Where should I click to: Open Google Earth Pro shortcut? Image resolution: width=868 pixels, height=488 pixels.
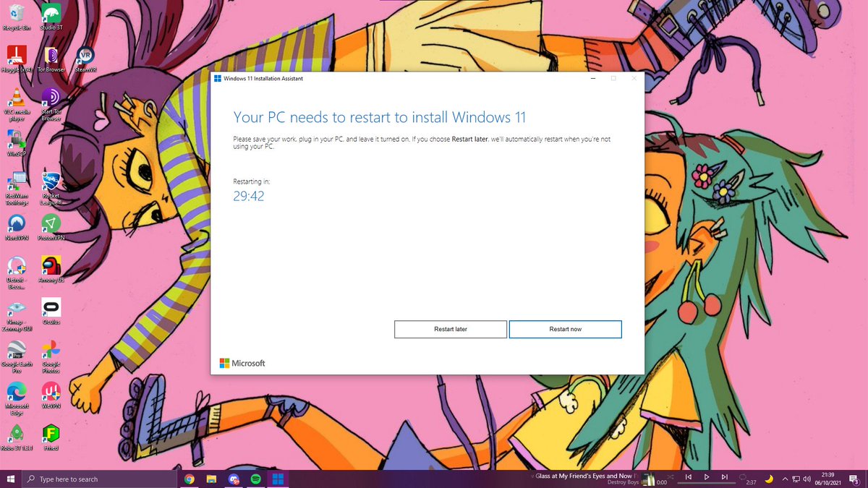[x=17, y=356]
